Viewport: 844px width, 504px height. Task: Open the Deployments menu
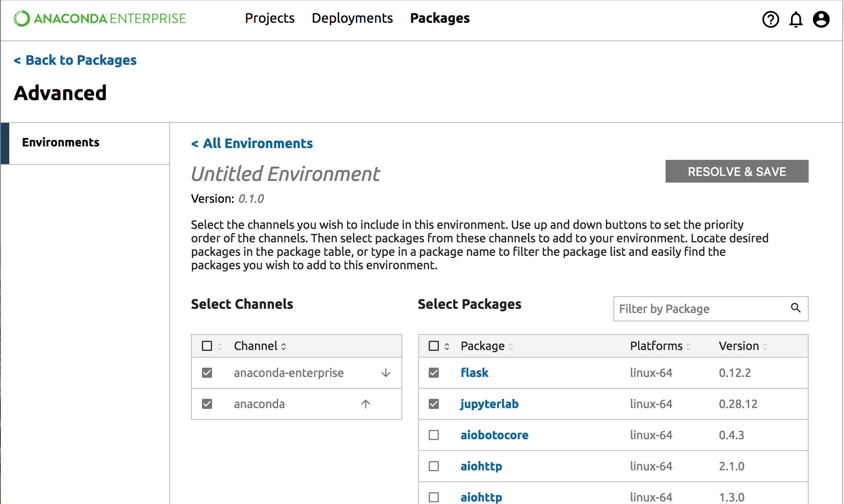tap(352, 18)
